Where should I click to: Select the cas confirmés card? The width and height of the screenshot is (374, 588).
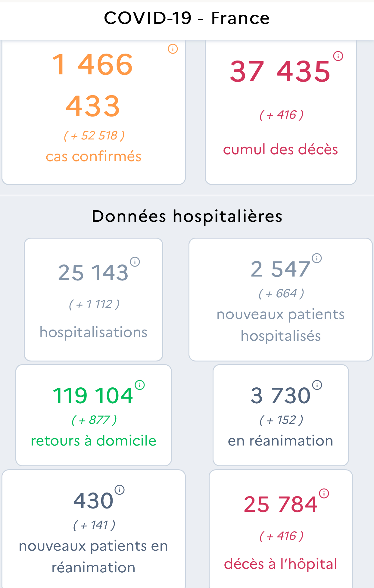[x=94, y=112]
